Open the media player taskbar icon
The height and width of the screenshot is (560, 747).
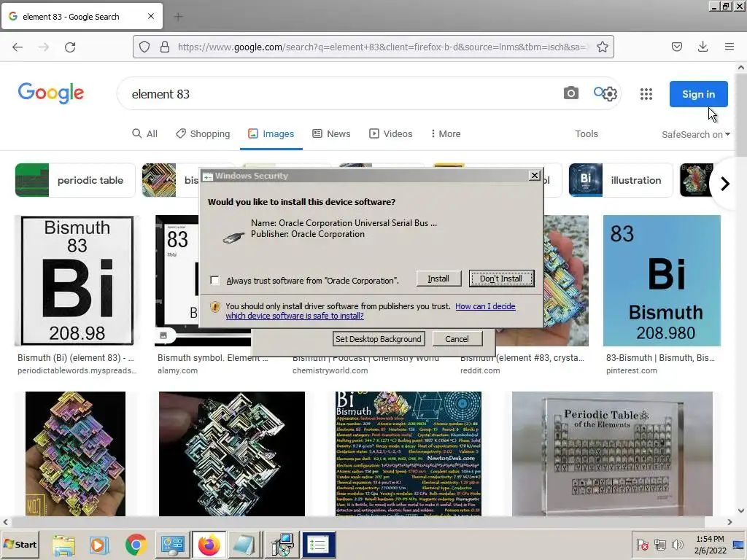98,545
